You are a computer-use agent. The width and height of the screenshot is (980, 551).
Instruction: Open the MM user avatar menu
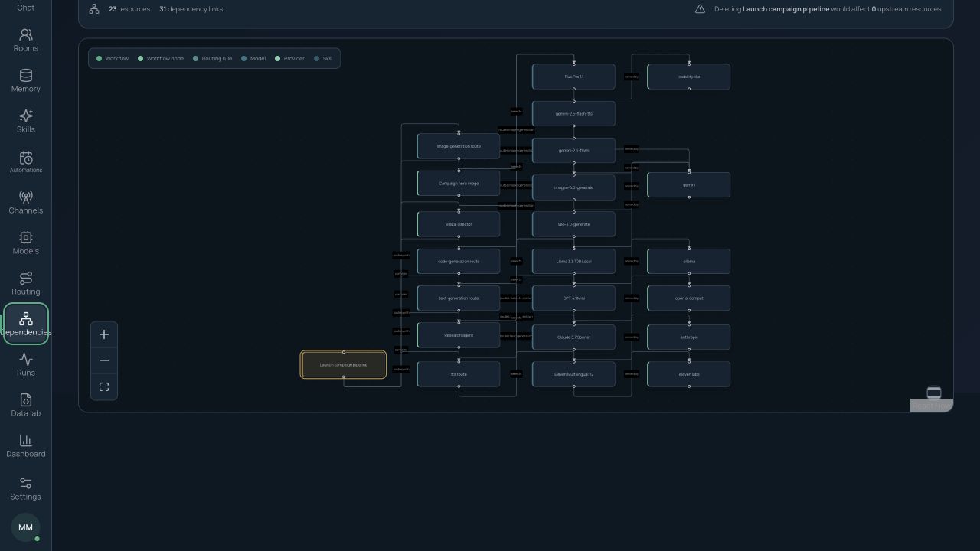click(x=25, y=527)
